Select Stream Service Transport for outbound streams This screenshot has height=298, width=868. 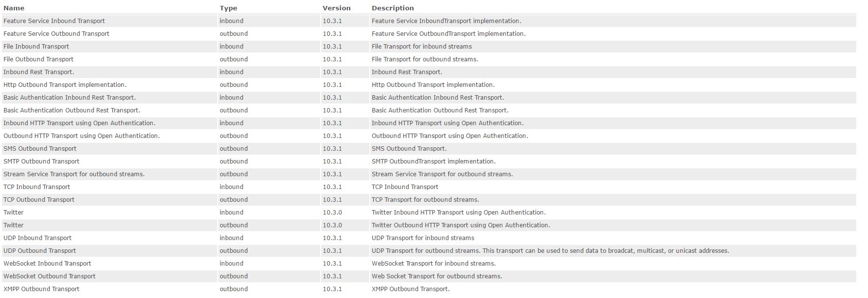[x=74, y=174]
